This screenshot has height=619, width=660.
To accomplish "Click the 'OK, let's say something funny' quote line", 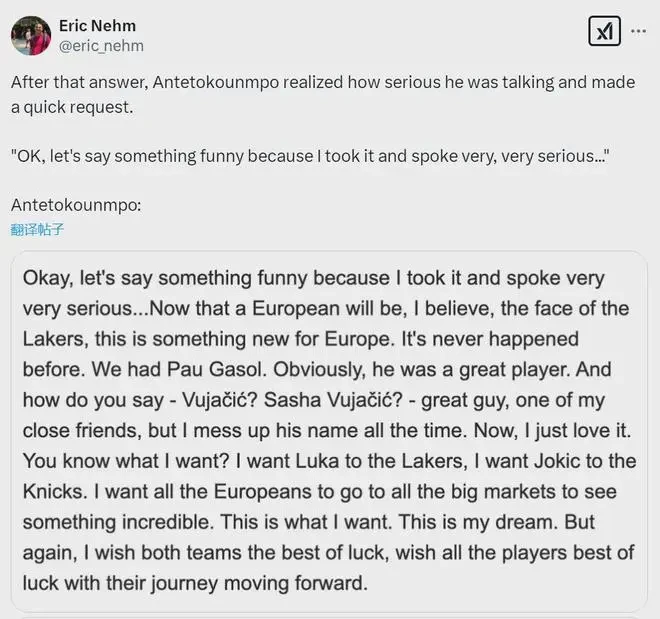I will (x=310, y=156).
